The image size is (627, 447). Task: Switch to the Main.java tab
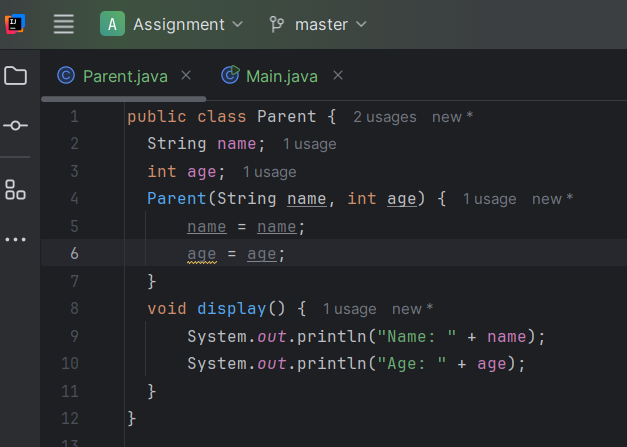(x=282, y=76)
